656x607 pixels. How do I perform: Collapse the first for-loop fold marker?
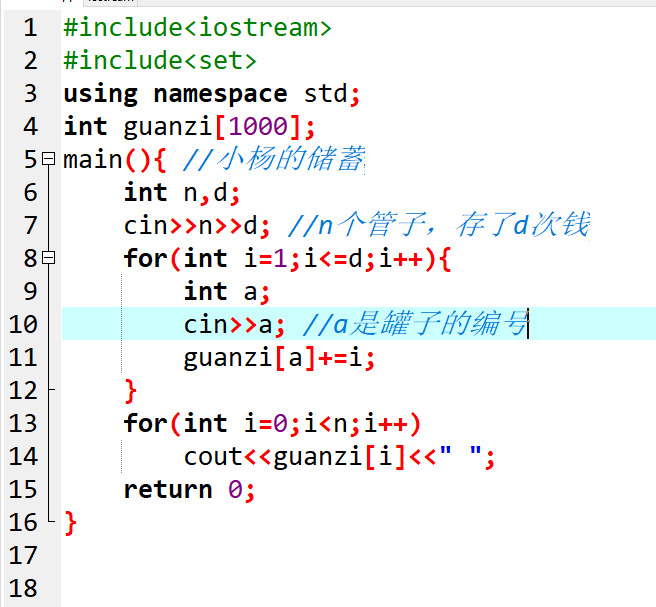pos(48,258)
